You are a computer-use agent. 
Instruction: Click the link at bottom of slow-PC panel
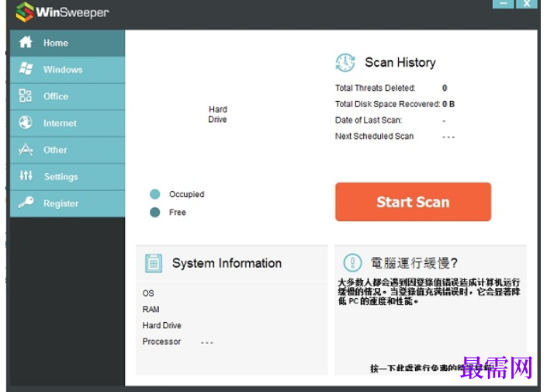[x=432, y=368]
